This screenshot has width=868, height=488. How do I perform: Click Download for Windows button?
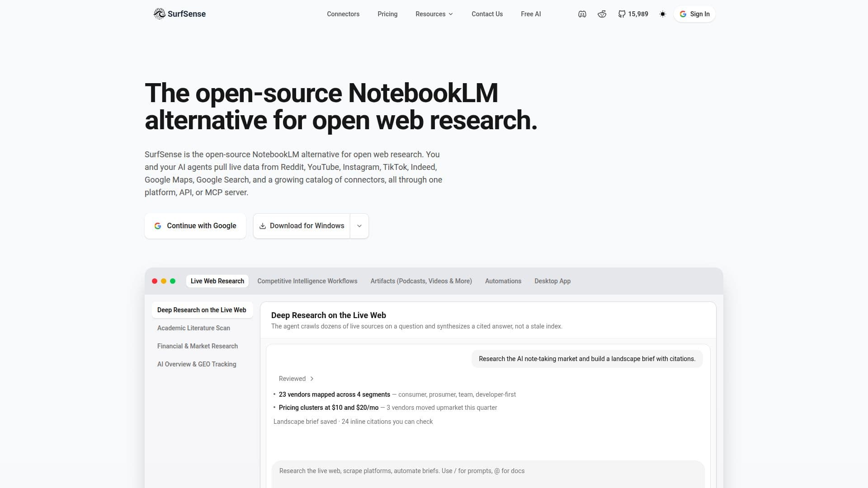pyautogui.click(x=302, y=226)
